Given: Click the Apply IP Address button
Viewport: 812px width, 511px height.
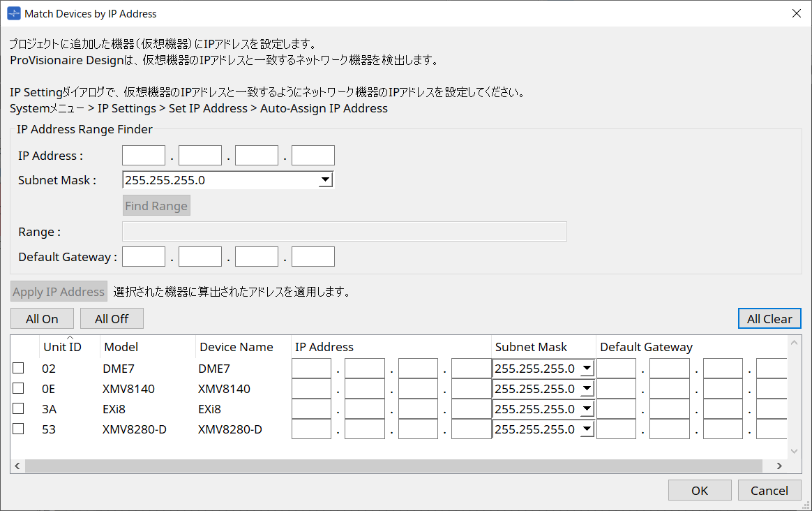Looking at the screenshot, I should point(58,291).
